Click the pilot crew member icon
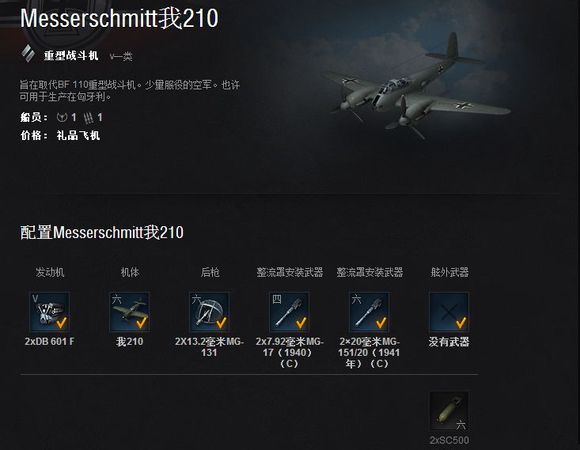580x450 pixels. coord(61,118)
